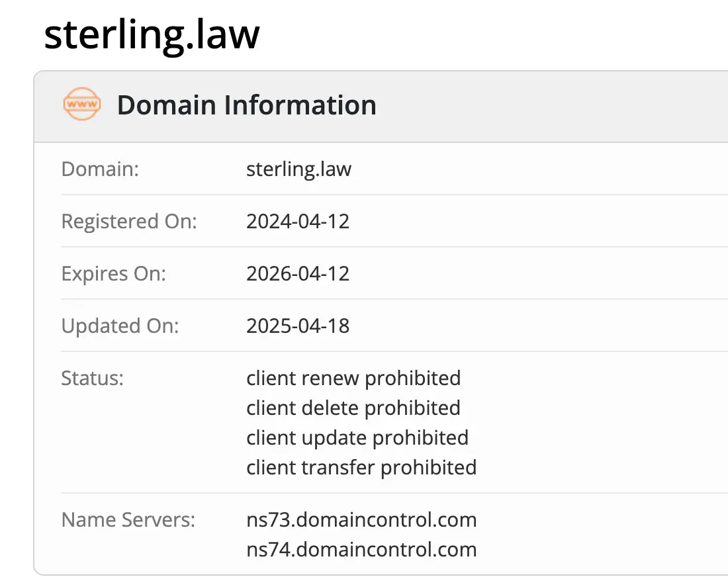Click the client update prohibited status
Image resolution: width=728 pixels, height=577 pixels.
pos(357,437)
